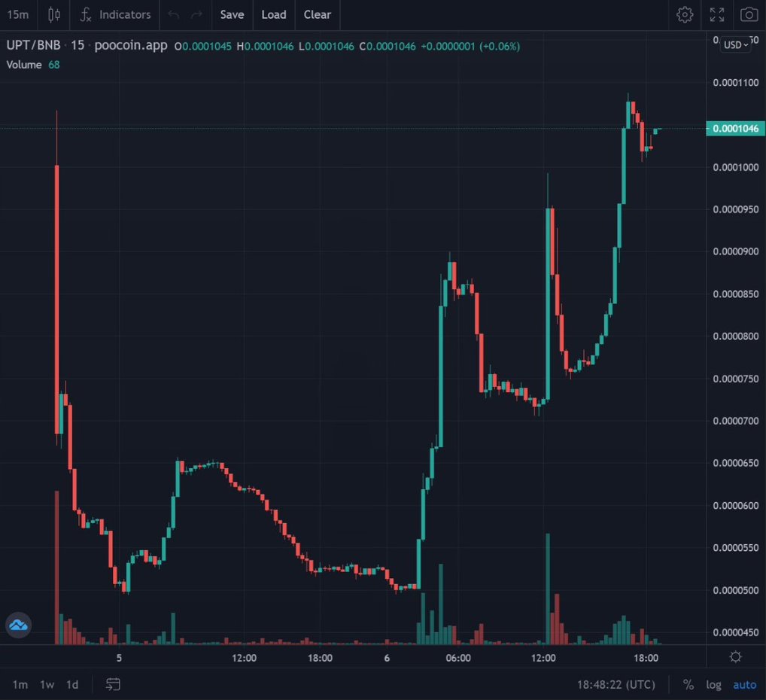This screenshot has width=766, height=700.
Task: Clear the chart drawings
Action: 318,14
